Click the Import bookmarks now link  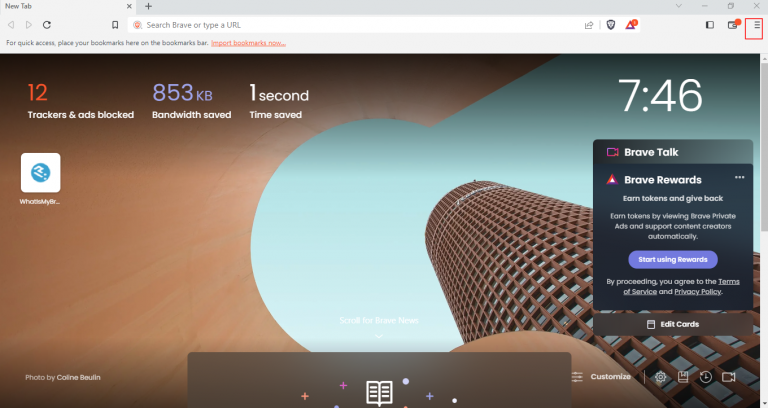pos(248,43)
